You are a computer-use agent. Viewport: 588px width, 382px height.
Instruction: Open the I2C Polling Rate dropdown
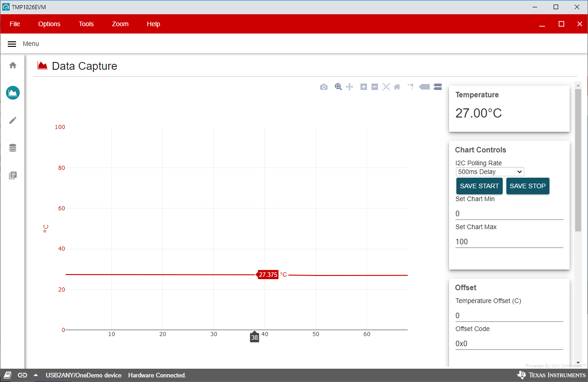(x=490, y=172)
